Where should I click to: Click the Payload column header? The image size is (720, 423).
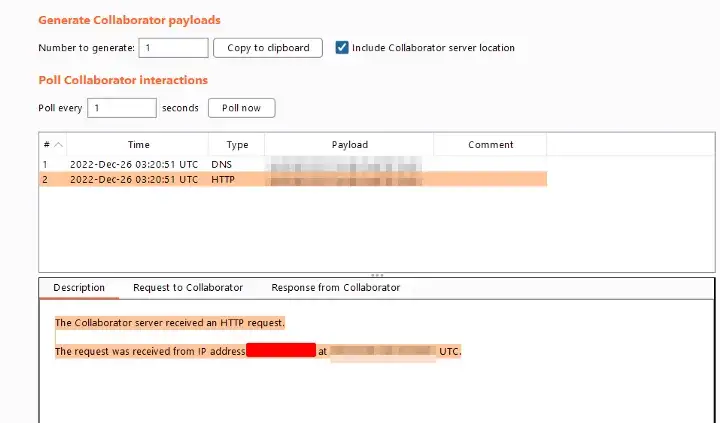[x=349, y=145]
